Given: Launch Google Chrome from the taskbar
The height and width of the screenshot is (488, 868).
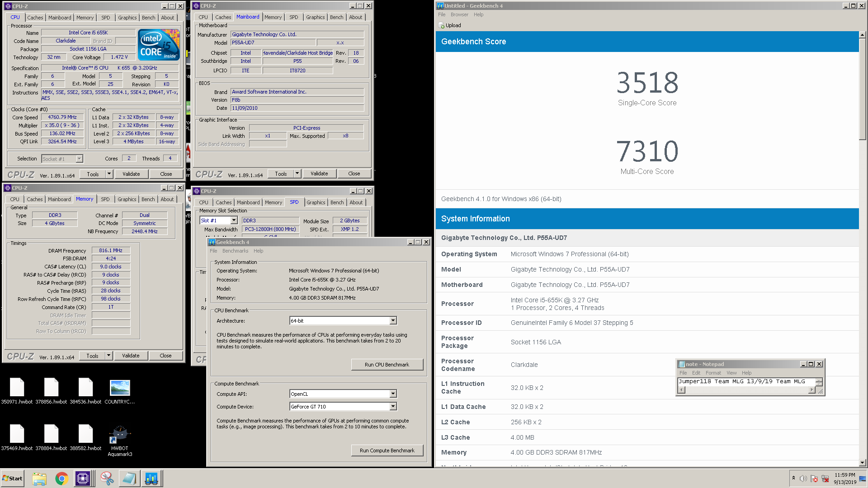Looking at the screenshot, I should [61, 479].
